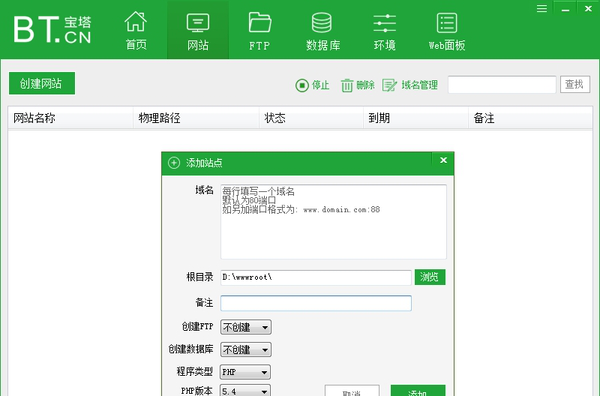Open the 首页 home page
The image size is (600, 411).
point(136,31)
